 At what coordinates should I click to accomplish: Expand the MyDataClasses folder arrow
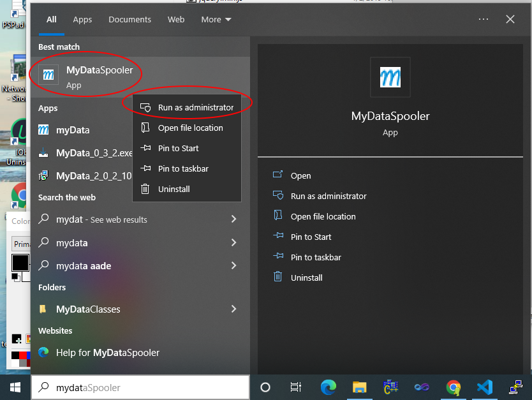click(233, 309)
